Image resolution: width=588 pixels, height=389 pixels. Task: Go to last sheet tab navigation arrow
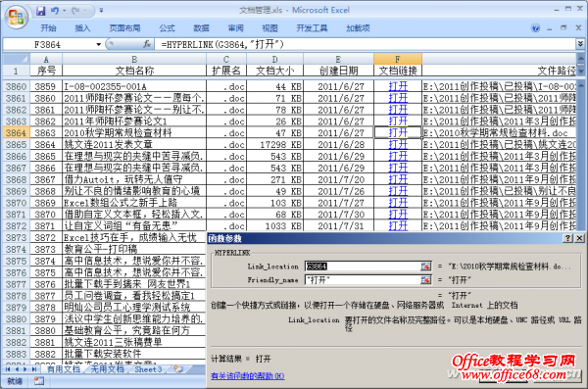tap(34, 369)
